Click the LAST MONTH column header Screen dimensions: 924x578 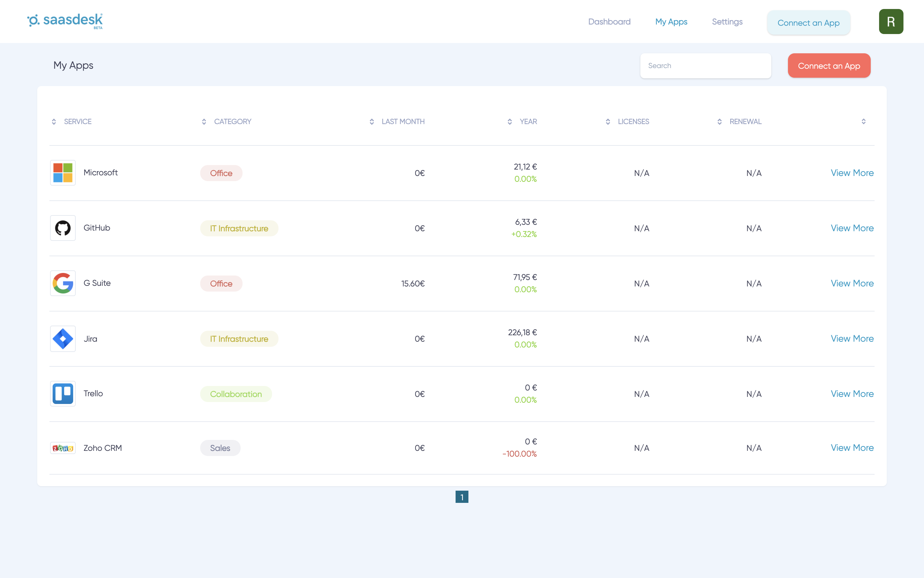click(x=403, y=122)
